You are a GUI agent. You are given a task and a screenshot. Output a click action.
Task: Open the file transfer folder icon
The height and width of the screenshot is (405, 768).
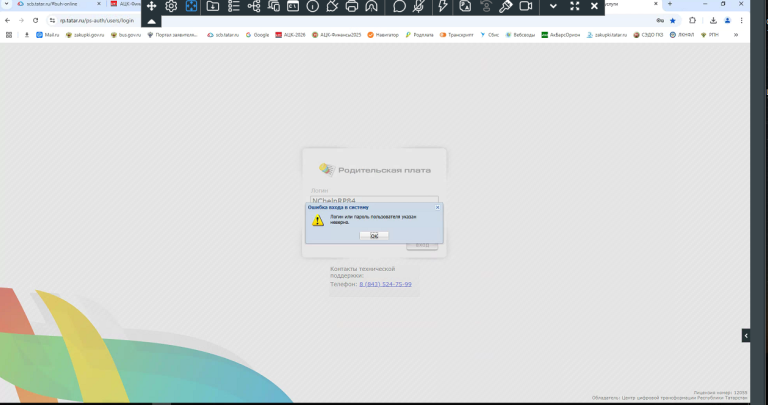213,6
